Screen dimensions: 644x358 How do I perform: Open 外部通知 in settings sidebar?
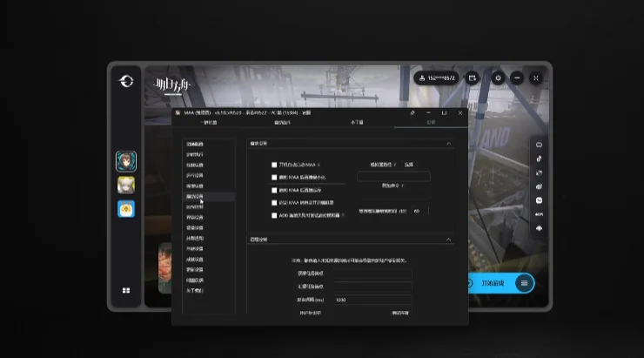point(195,239)
